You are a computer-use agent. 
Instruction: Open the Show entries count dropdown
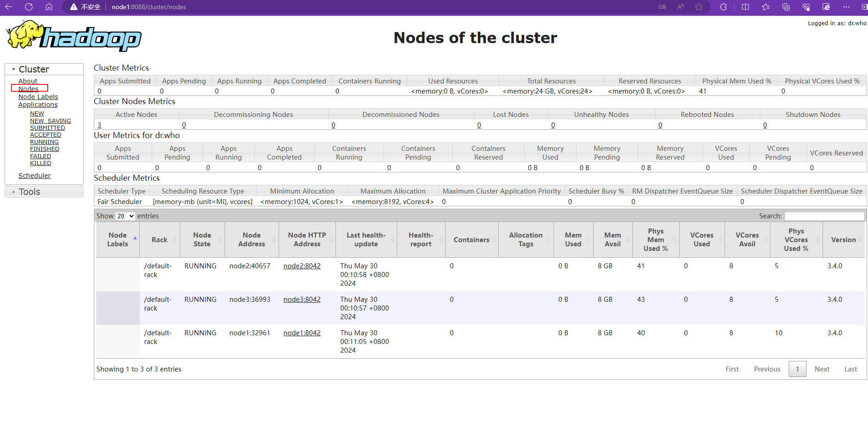click(125, 216)
